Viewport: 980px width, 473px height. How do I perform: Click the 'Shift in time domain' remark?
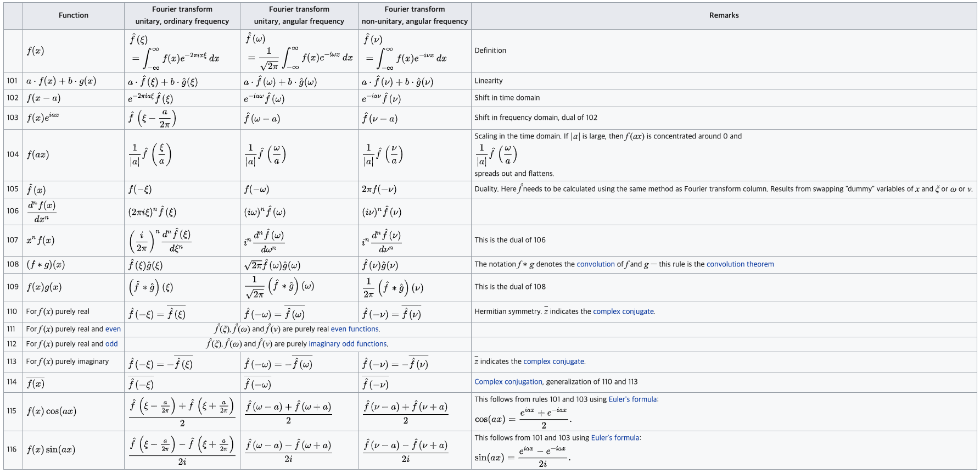click(507, 98)
